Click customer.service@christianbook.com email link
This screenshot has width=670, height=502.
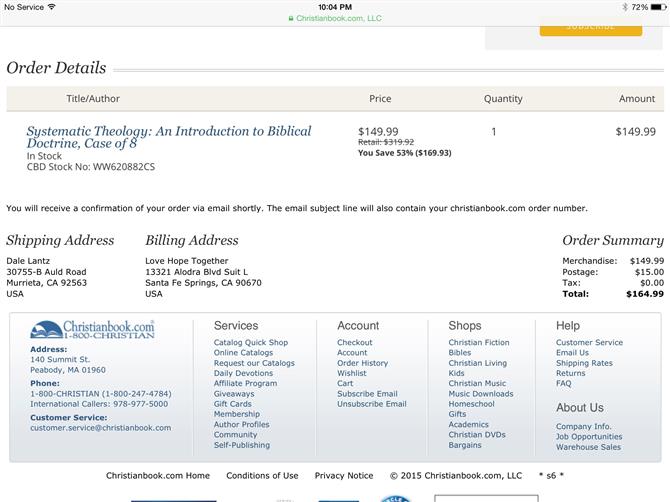click(x=100, y=428)
